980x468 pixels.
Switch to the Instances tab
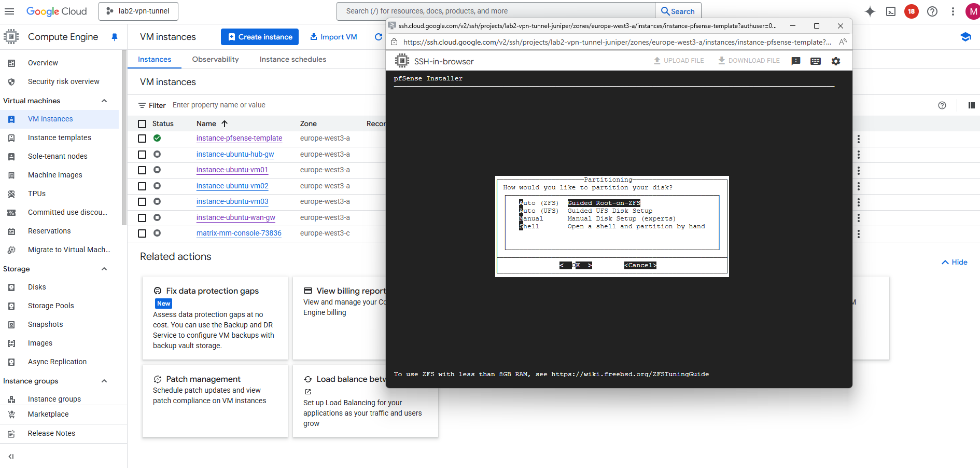point(155,59)
